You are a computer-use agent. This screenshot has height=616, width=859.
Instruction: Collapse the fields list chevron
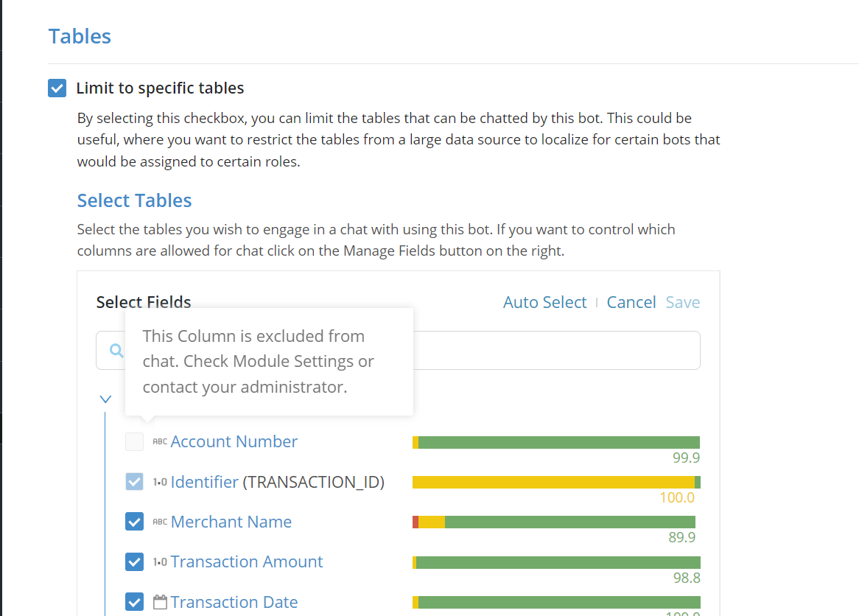click(105, 399)
